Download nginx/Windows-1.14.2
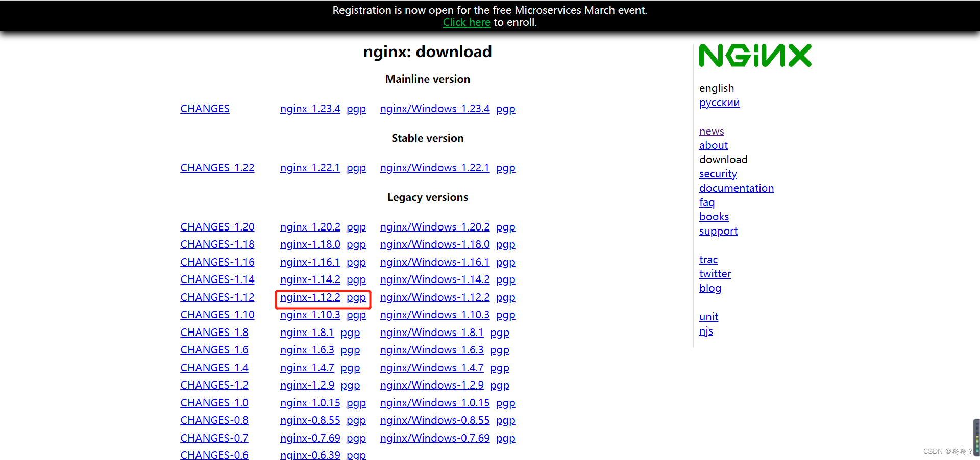The image size is (980, 460). click(434, 279)
